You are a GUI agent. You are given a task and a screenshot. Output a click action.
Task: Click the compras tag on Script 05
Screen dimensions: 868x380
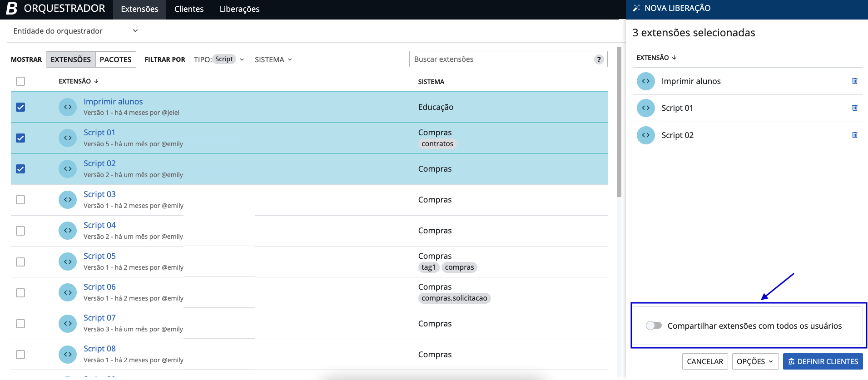pyautogui.click(x=460, y=267)
